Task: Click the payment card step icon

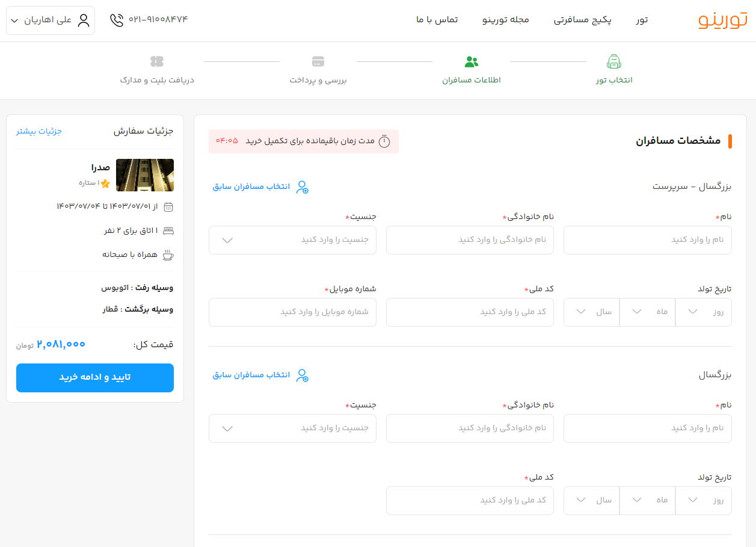Action: point(318,61)
